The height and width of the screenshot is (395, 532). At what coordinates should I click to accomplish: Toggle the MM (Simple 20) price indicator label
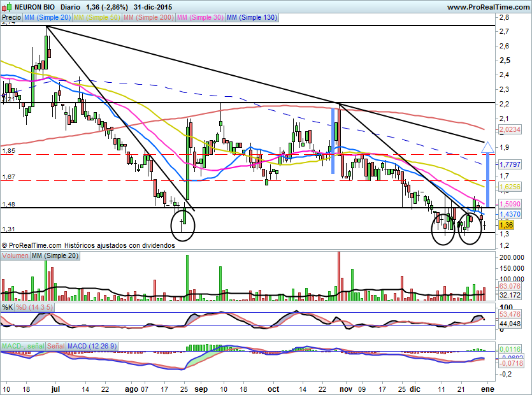(47, 18)
